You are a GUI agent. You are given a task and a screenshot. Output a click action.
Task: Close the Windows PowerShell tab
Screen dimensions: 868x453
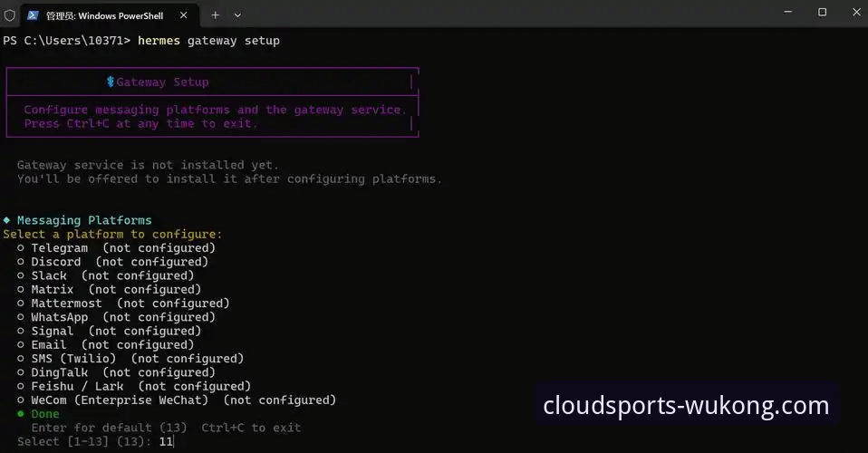pos(183,14)
